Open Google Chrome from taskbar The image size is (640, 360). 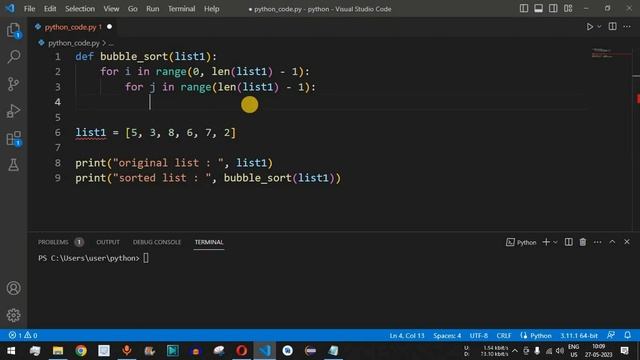81,351
